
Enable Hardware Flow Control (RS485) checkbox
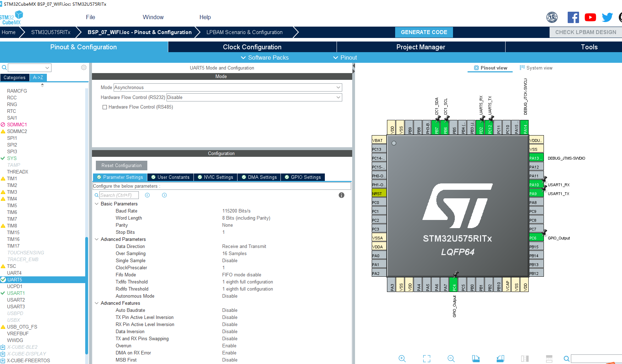[105, 107]
